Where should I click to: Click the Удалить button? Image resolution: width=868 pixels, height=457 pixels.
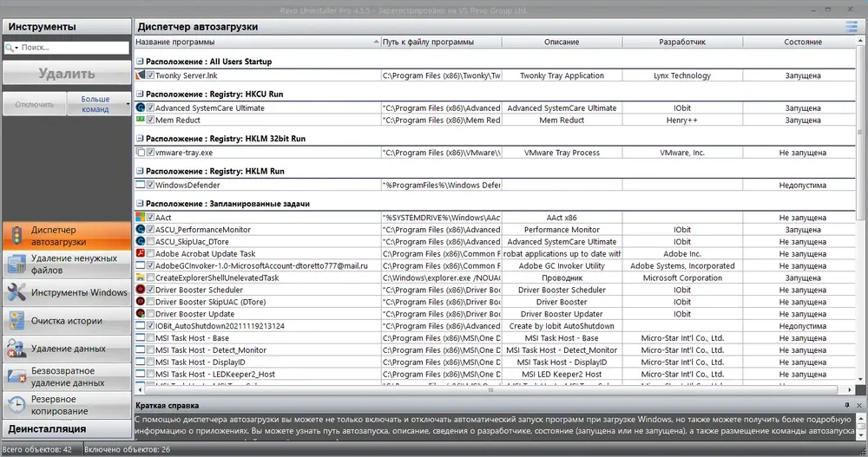point(67,73)
